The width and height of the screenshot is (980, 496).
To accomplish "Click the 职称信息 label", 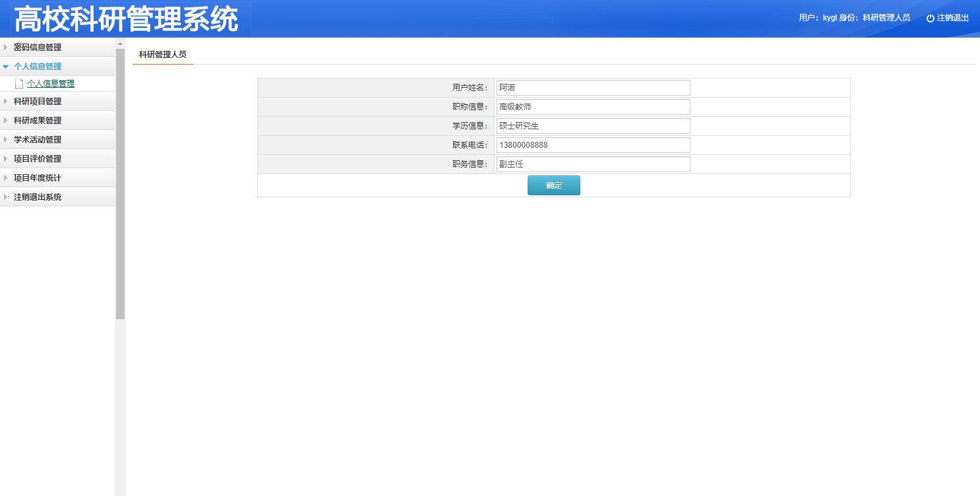I will [470, 107].
